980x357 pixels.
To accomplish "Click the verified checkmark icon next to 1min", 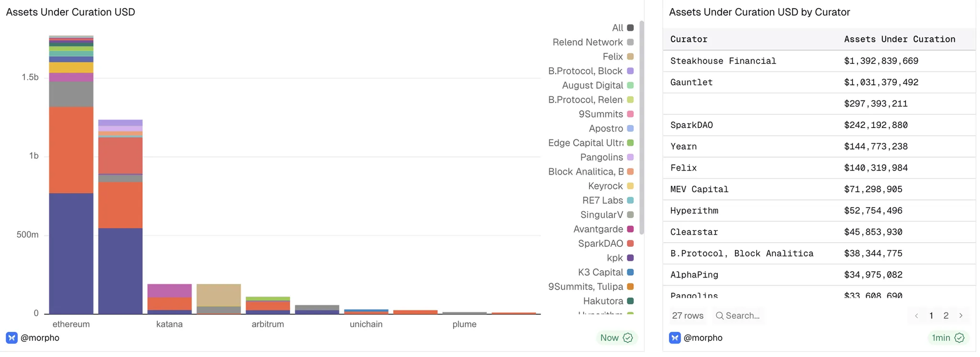I will (959, 338).
